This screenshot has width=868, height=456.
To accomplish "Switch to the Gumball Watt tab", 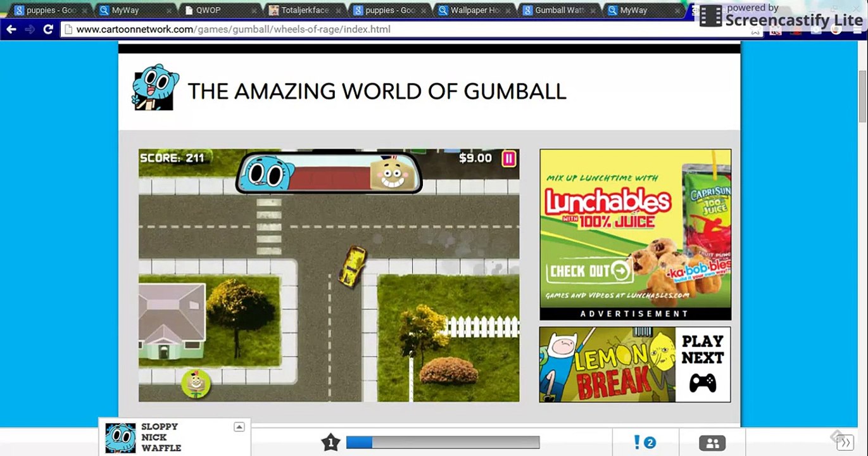I will pos(559,10).
